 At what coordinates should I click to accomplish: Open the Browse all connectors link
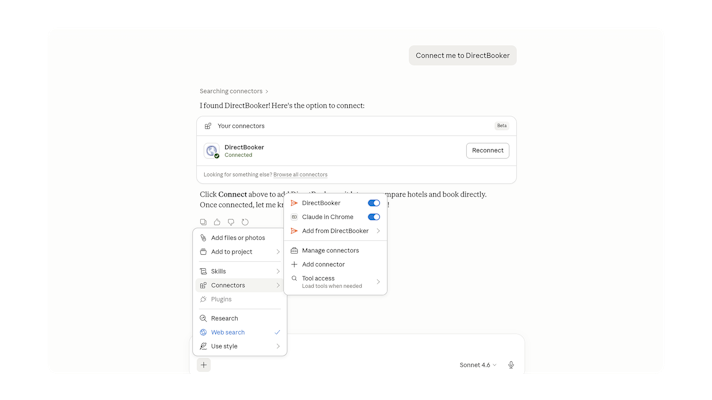pyautogui.click(x=300, y=175)
